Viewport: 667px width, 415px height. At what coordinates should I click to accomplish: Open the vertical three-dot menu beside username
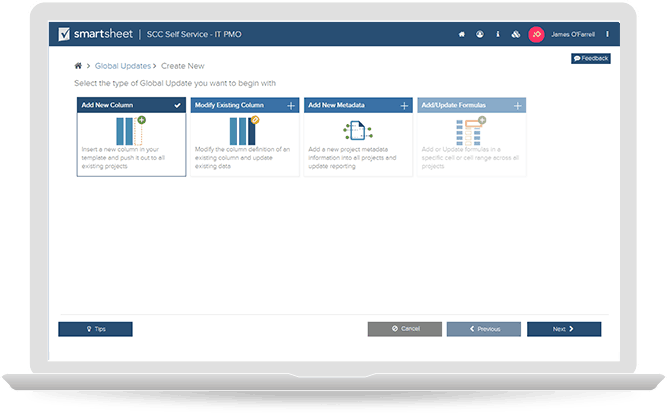click(607, 34)
